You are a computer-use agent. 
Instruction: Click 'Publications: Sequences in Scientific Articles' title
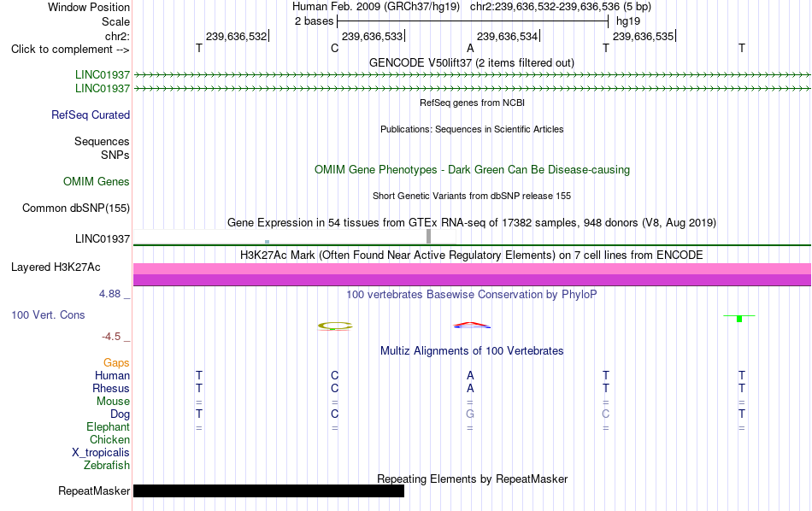coord(472,129)
